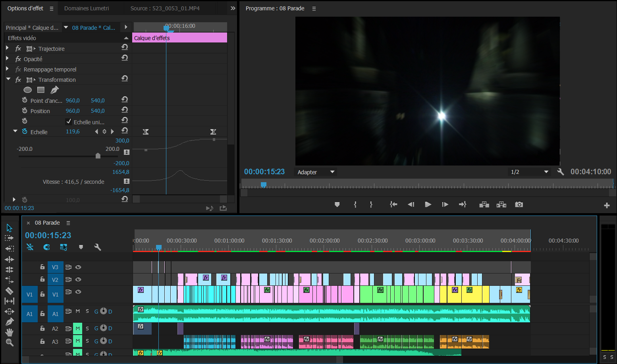Reset the Echelle parameter
This screenshot has width=617, height=364.
point(125,130)
